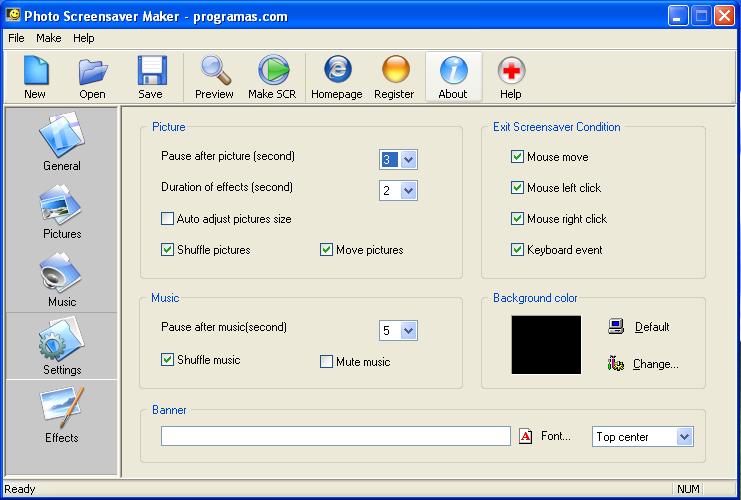741x500 pixels.
Task: Click 'Duration of effects (second)' label
Action: click(227, 187)
